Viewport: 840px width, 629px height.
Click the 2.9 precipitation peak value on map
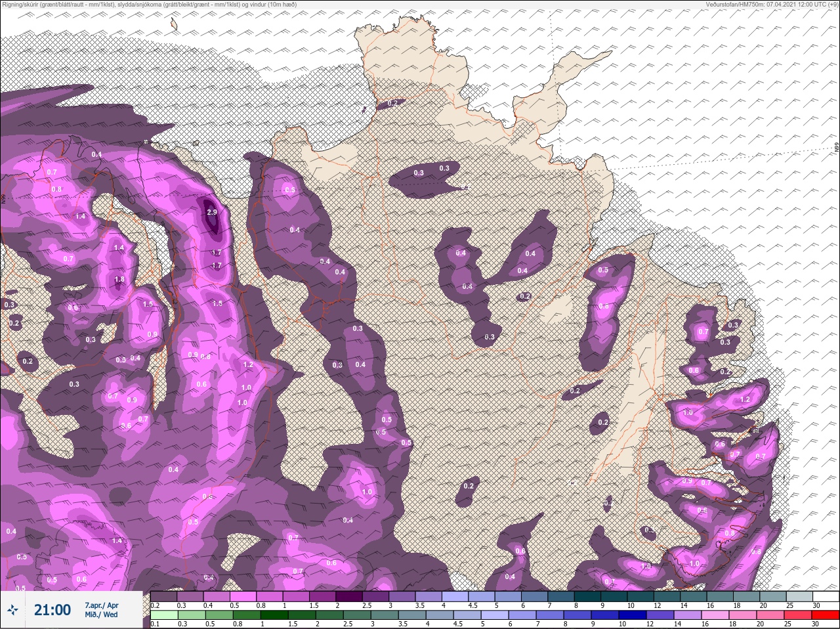pos(211,212)
